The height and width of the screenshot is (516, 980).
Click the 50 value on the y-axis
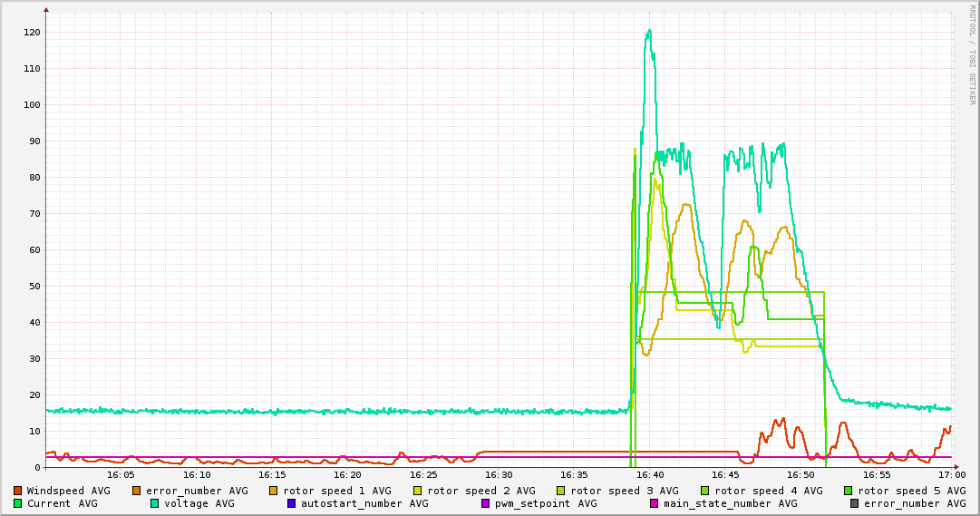tap(34, 287)
